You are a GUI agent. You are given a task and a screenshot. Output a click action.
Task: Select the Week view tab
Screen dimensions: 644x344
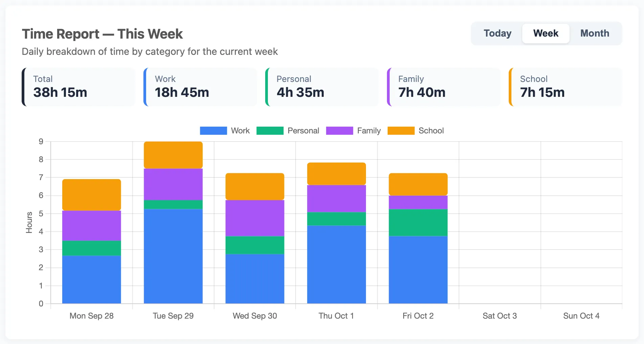click(546, 34)
